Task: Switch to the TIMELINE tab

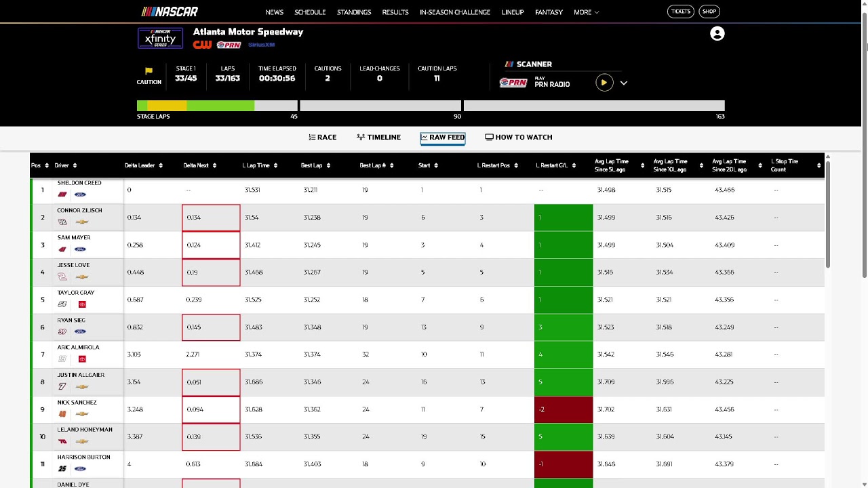Action: (x=378, y=137)
